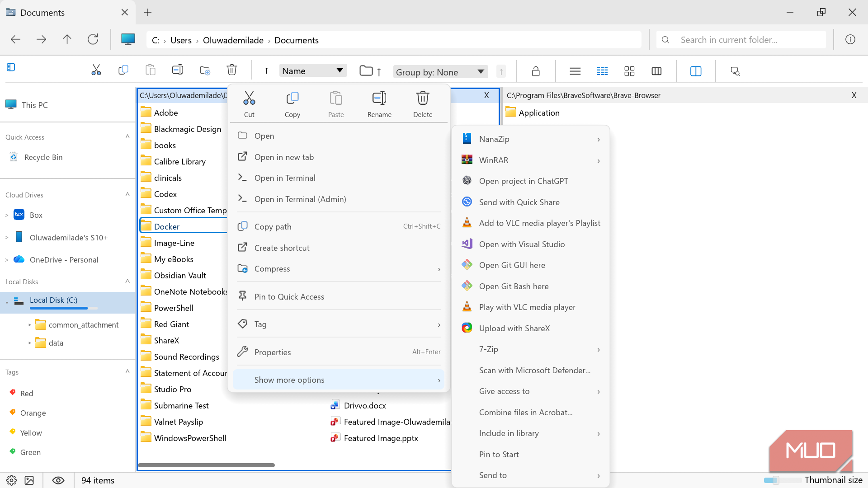Viewport: 868px width, 488px height.
Task: Switch to columns view icon
Action: (x=656, y=71)
